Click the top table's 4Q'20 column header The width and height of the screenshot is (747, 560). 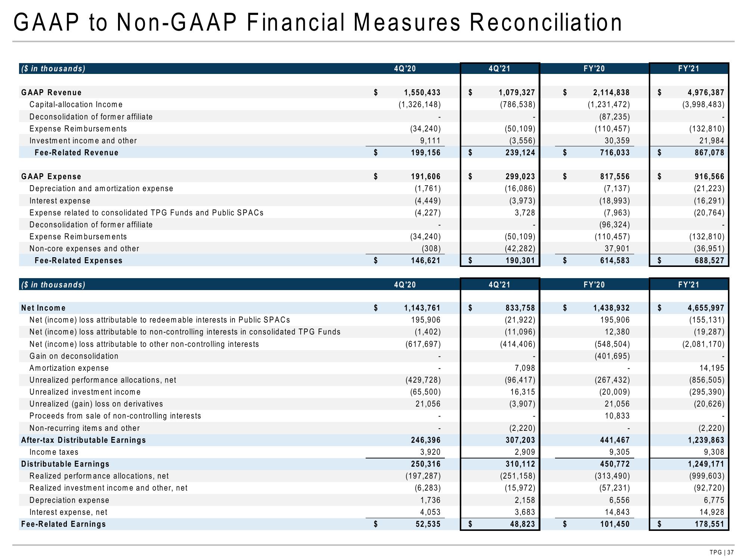[x=405, y=69]
